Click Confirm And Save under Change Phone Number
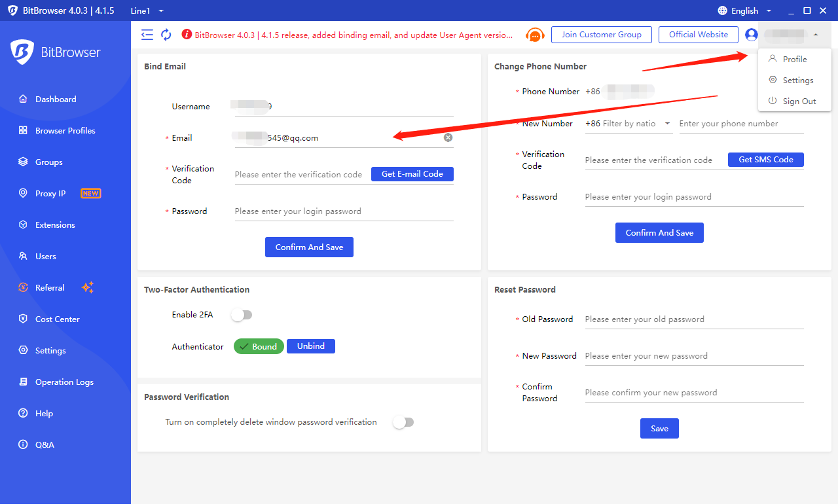This screenshot has width=838, height=504. click(659, 232)
